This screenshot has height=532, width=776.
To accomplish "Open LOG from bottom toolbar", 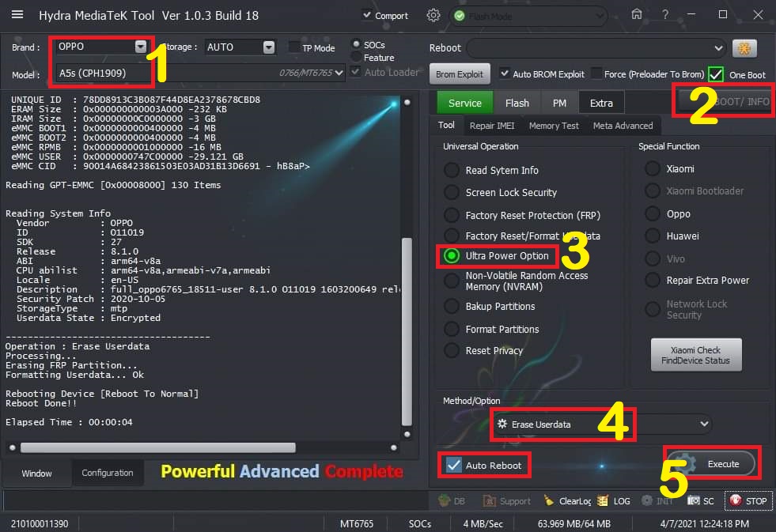I will pyautogui.click(x=614, y=501).
